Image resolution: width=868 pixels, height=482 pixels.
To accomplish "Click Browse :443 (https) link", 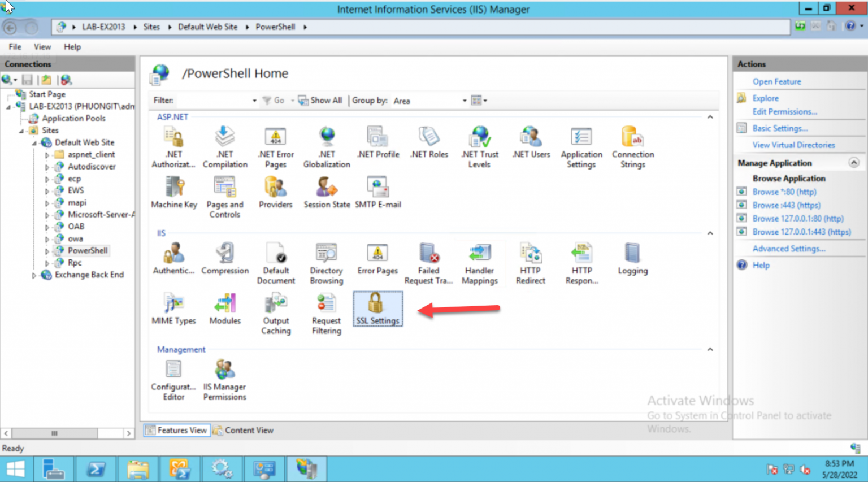I will coord(785,205).
